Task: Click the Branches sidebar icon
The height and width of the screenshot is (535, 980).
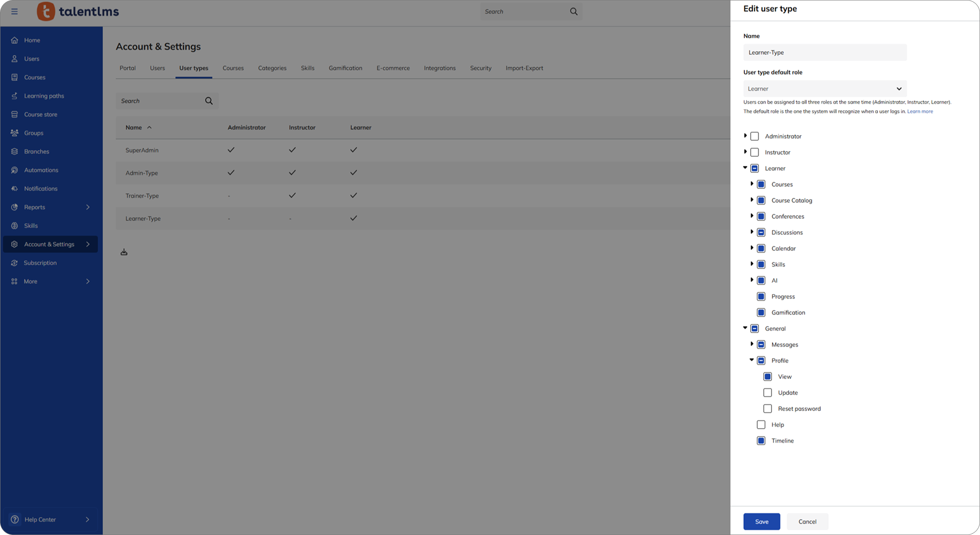Action: click(x=14, y=151)
